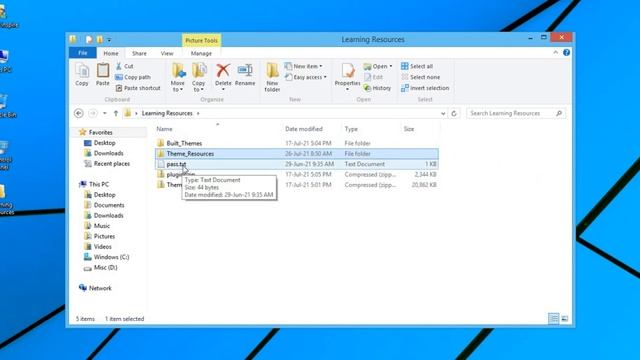The image size is (640, 360).
Task: Click Favorites in navigation pane
Action: [x=100, y=132]
